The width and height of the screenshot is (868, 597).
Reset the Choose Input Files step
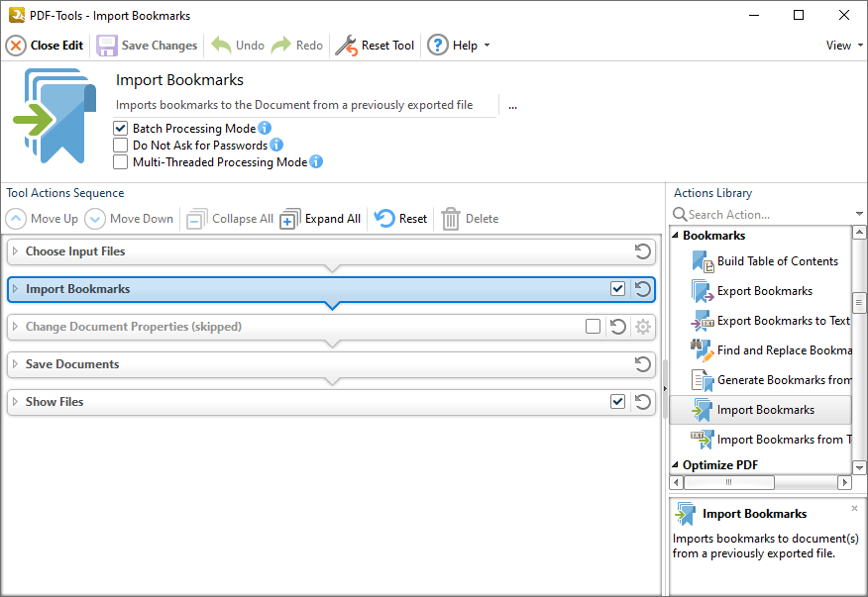coord(643,251)
